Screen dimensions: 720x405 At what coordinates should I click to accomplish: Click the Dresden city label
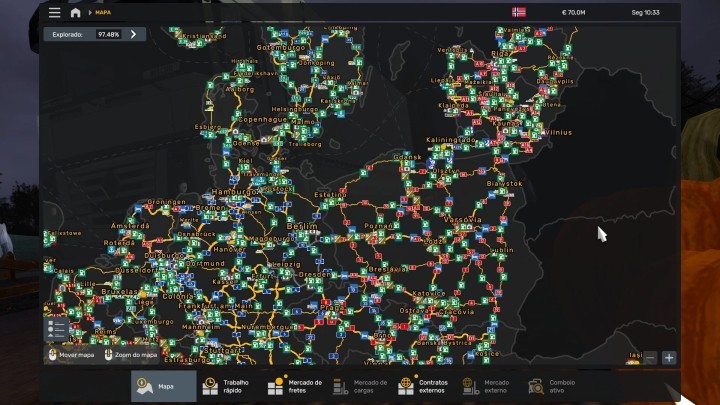click(314, 274)
